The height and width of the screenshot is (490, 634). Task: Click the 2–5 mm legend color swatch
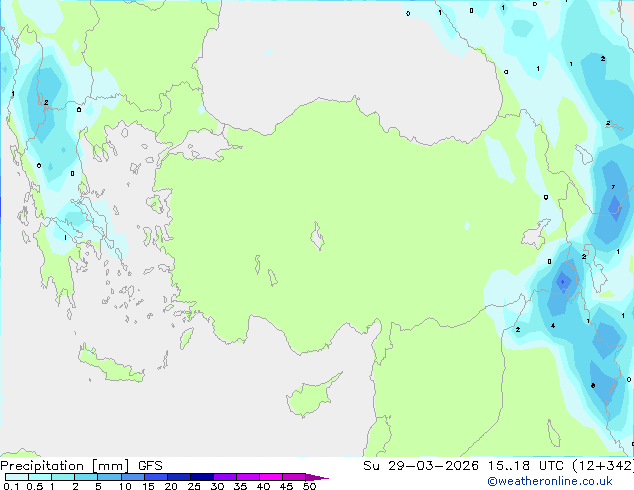click(x=86, y=477)
